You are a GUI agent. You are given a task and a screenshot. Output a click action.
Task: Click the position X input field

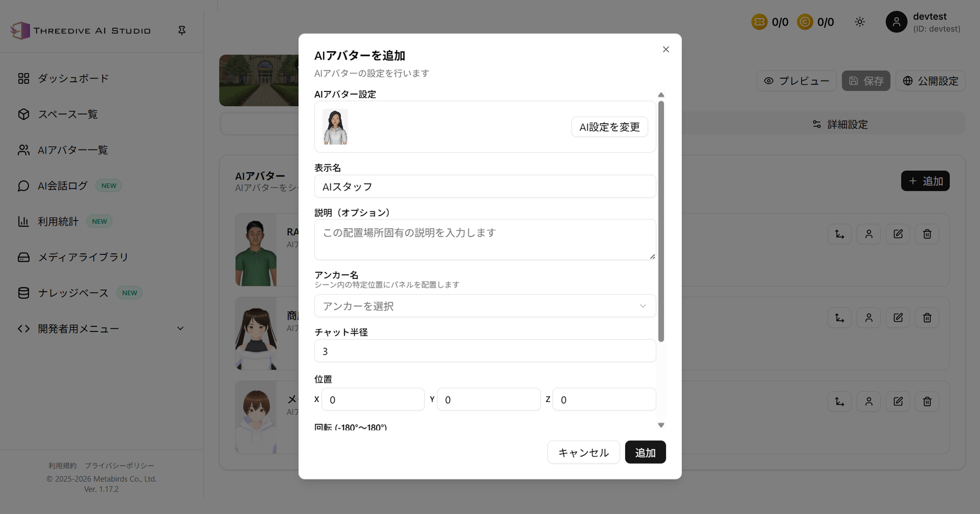tap(373, 399)
